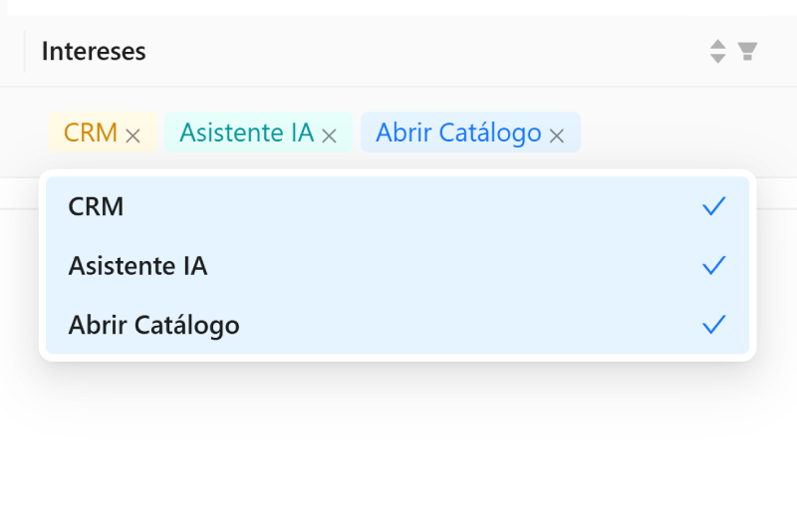Viewport: 797px width, 532px height.
Task: Remove the CRM tag with its X
Action: click(x=133, y=135)
